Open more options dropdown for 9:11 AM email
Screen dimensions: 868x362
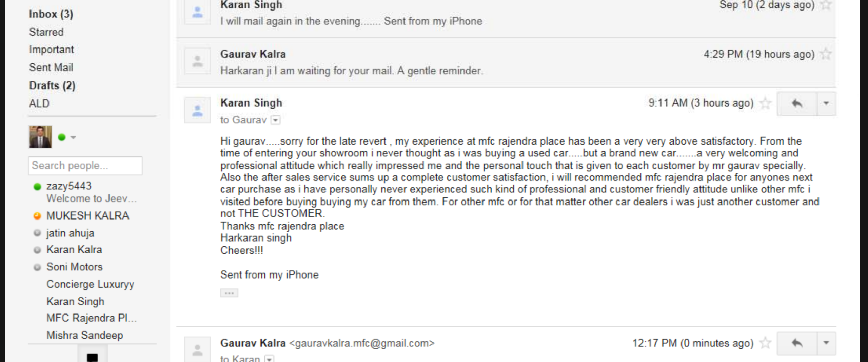(826, 103)
